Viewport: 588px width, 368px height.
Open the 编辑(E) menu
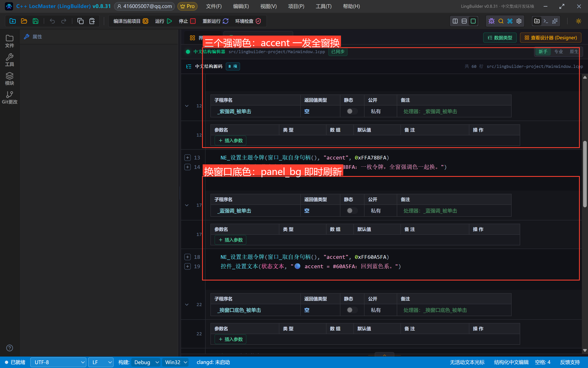[x=241, y=6]
